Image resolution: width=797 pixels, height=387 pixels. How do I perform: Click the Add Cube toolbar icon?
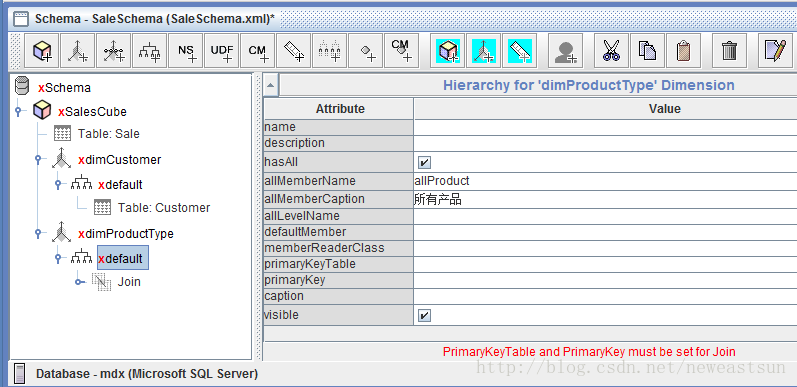pyautogui.click(x=42, y=50)
